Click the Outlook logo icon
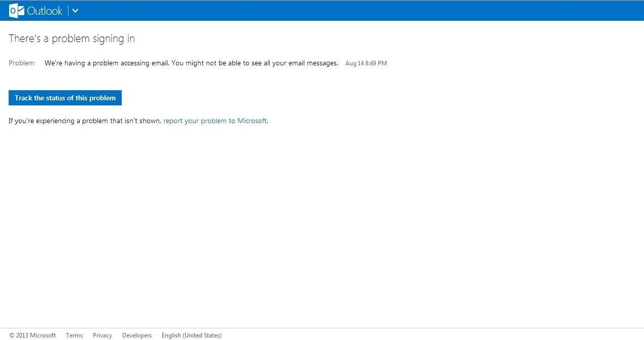Image resolution: width=644 pixels, height=340 pixels. [x=16, y=11]
